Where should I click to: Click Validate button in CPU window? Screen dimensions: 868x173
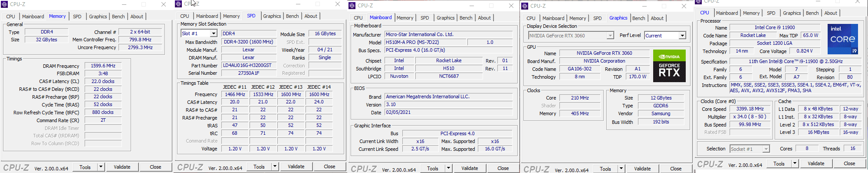coord(816,163)
